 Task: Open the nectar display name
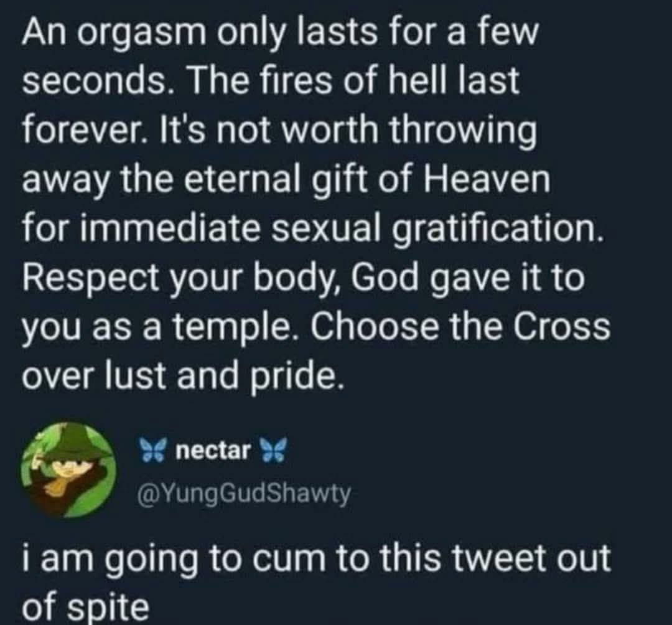(213, 451)
